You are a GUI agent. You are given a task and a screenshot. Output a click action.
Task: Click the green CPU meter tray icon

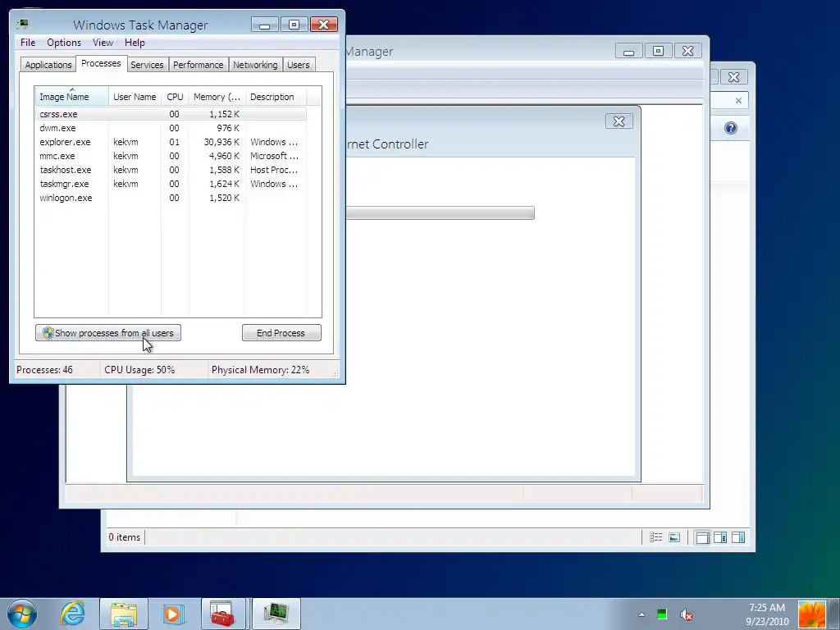(662, 614)
